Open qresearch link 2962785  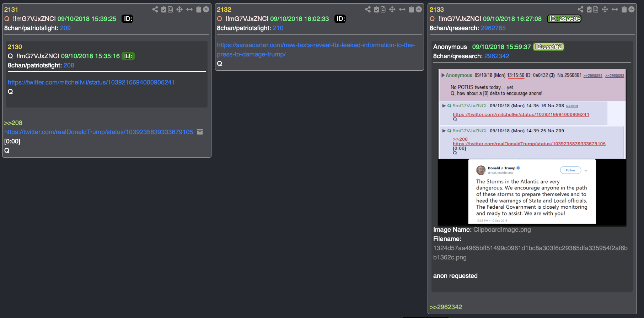493,28
